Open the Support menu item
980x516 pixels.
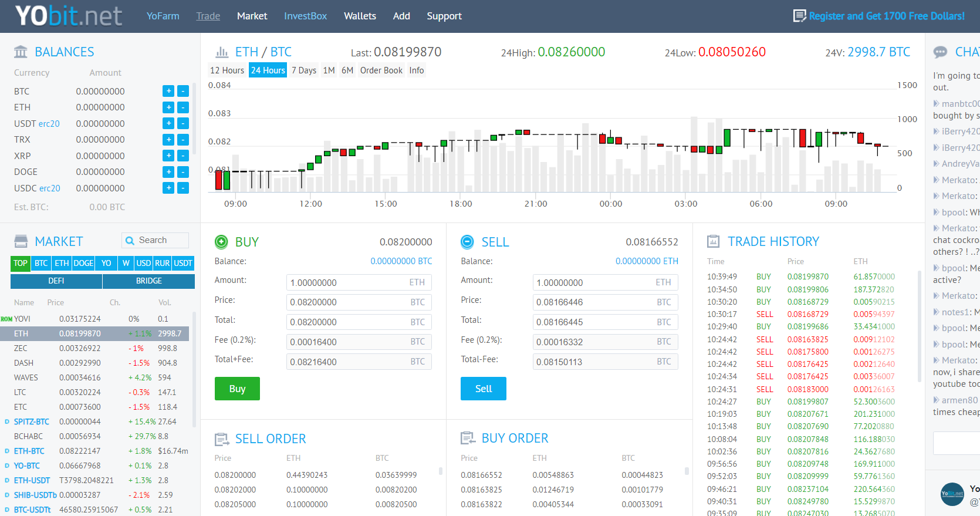coord(444,16)
